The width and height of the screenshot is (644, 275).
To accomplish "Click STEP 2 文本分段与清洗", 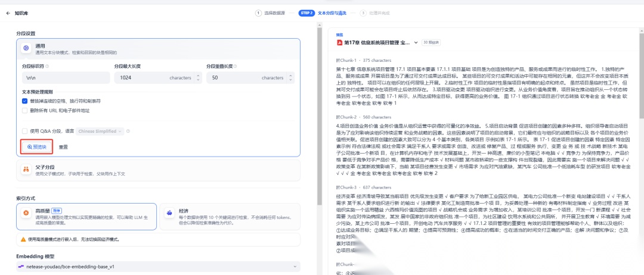I will click(x=323, y=13).
